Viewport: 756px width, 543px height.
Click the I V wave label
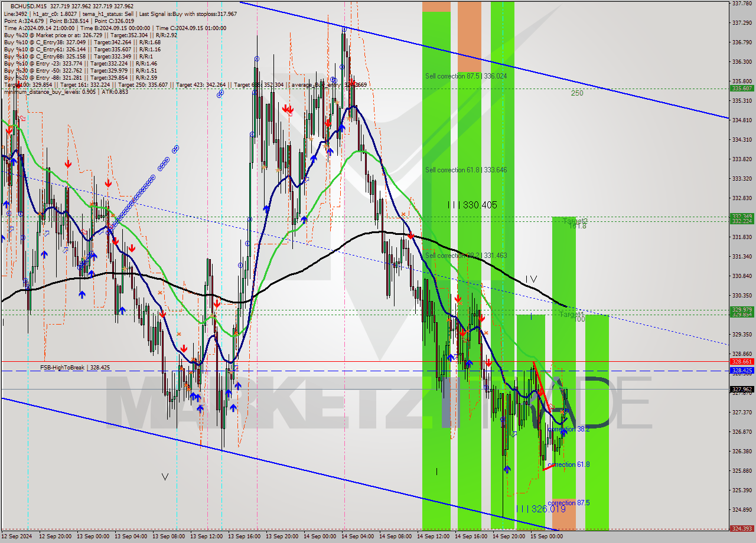pyautogui.click(x=531, y=279)
